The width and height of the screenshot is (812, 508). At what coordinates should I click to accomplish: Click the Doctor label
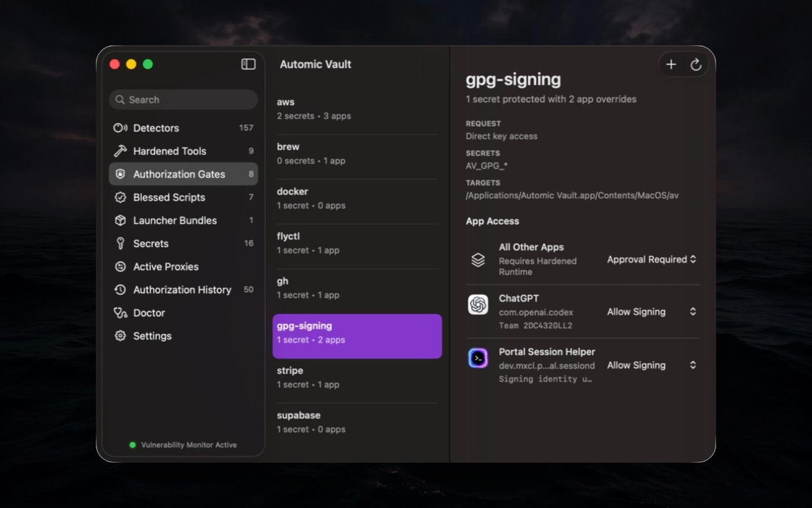(x=149, y=313)
